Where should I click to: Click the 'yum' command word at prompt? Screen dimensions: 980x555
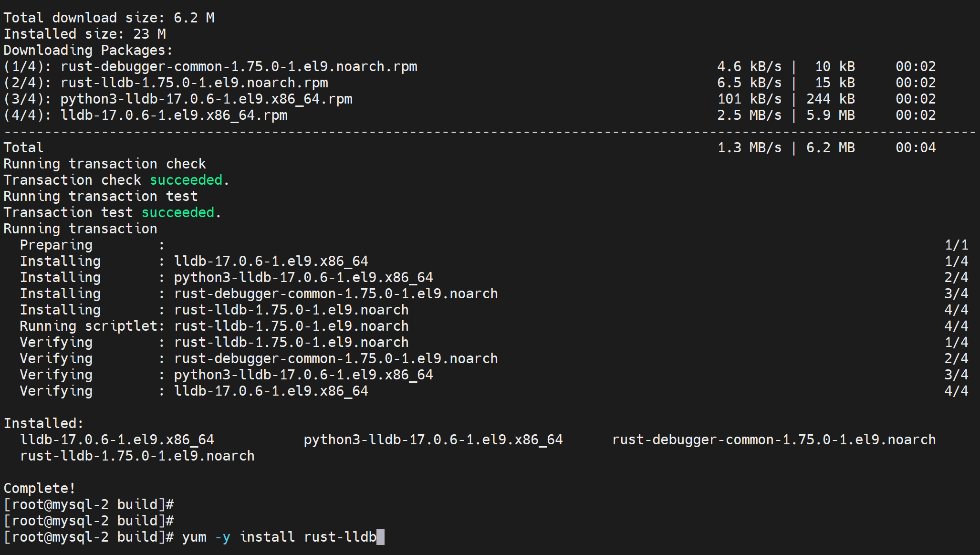(x=194, y=537)
